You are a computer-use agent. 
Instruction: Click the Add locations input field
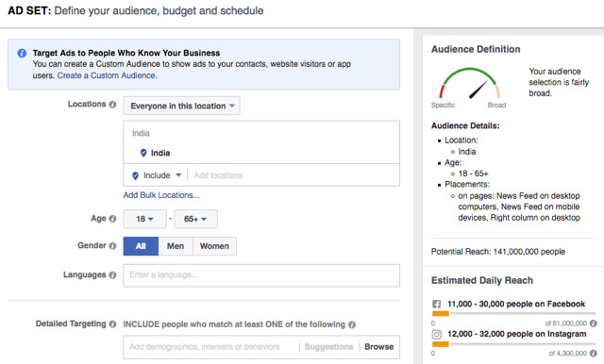click(294, 175)
